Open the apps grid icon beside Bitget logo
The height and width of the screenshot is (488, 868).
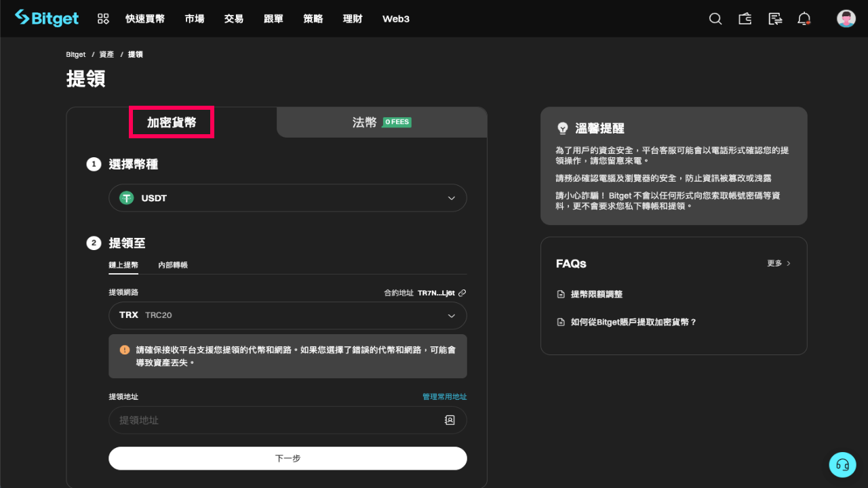pyautogui.click(x=103, y=18)
